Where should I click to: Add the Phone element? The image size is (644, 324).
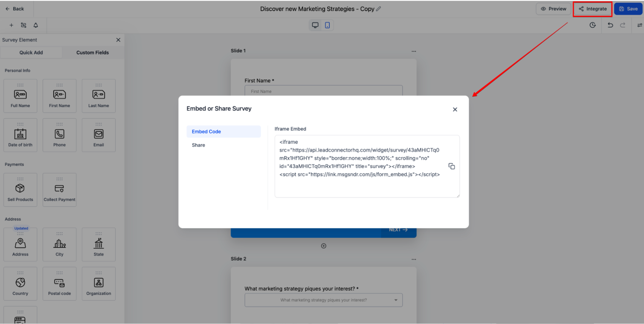point(60,135)
